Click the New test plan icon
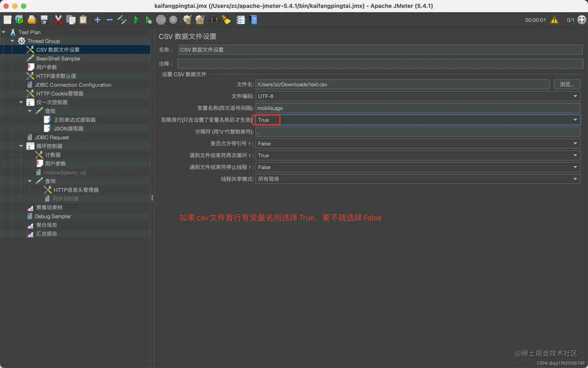This screenshot has height=368, width=588. point(7,19)
